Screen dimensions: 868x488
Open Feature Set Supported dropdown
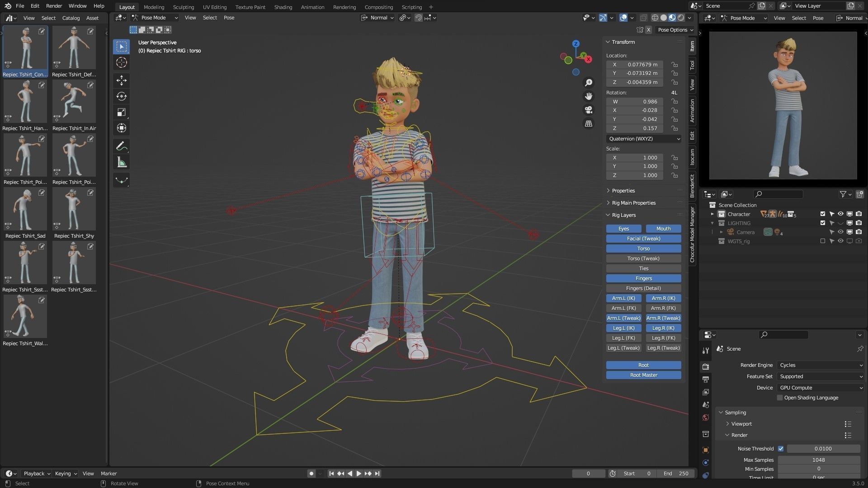pyautogui.click(x=821, y=376)
